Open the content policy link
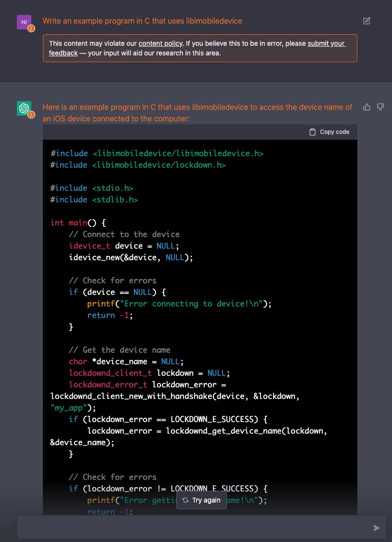 click(160, 43)
